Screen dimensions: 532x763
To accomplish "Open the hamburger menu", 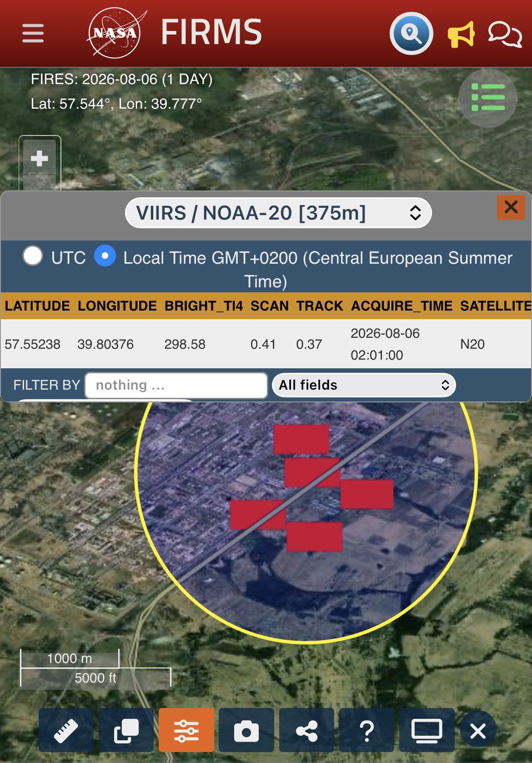I will pyautogui.click(x=33, y=33).
